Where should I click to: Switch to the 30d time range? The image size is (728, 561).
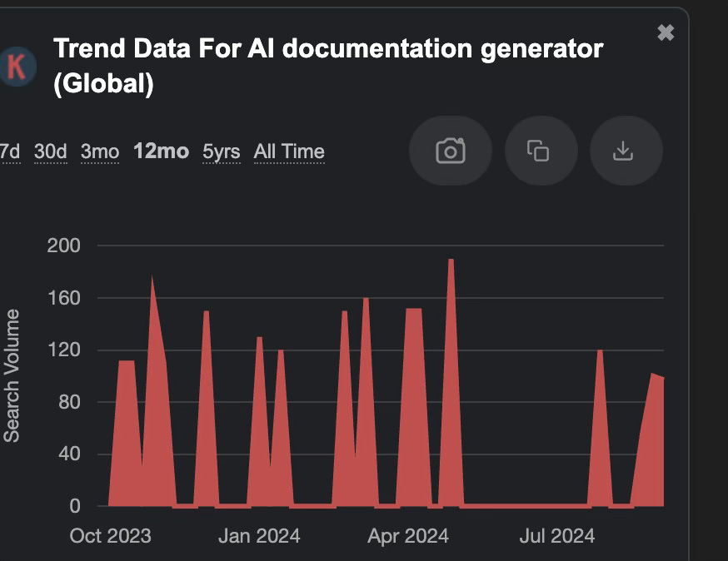click(51, 151)
